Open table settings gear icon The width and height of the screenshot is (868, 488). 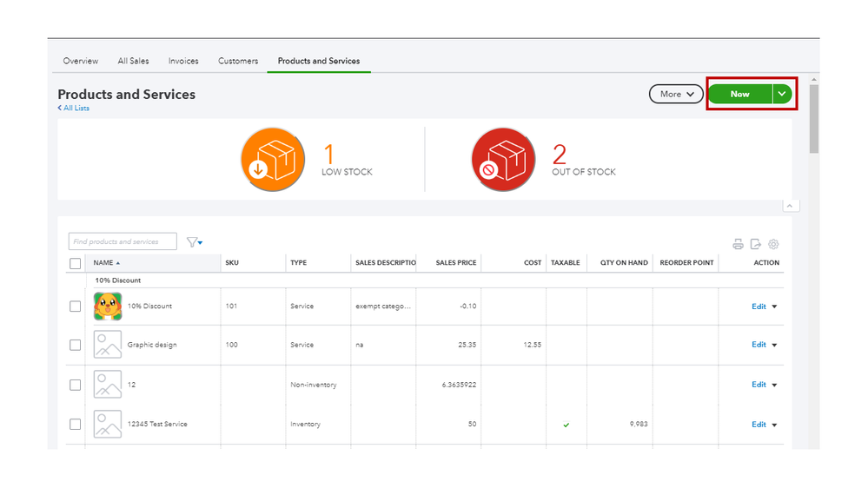773,244
